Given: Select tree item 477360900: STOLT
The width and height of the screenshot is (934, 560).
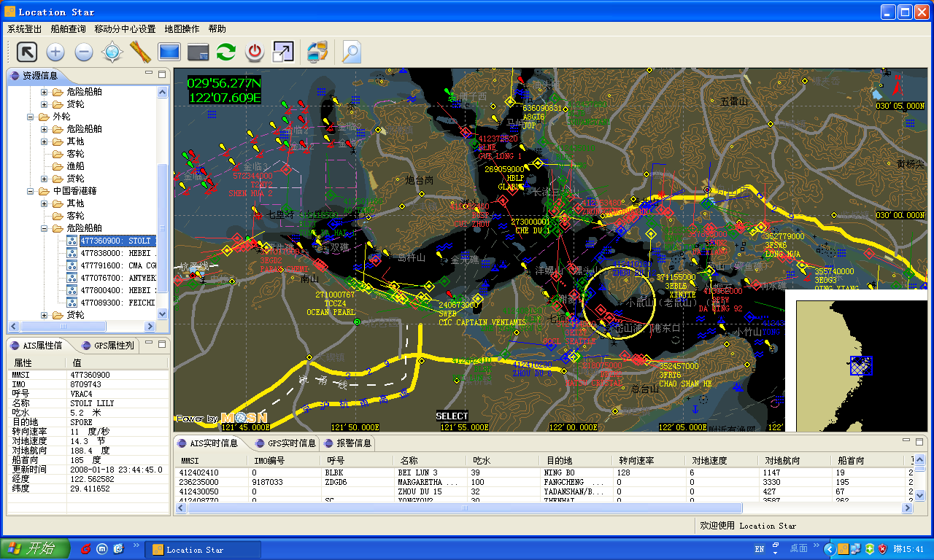Looking at the screenshot, I should [x=117, y=241].
